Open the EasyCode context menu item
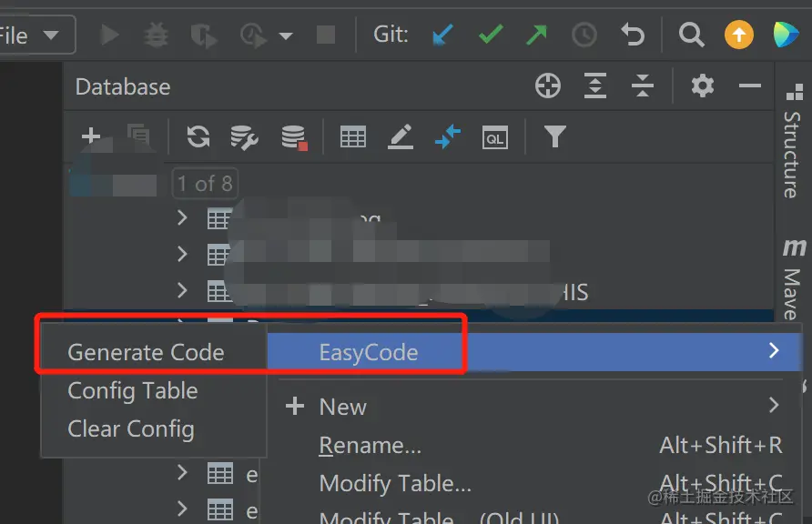The height and width of the screenshot is (524, 812). (534, 352)
